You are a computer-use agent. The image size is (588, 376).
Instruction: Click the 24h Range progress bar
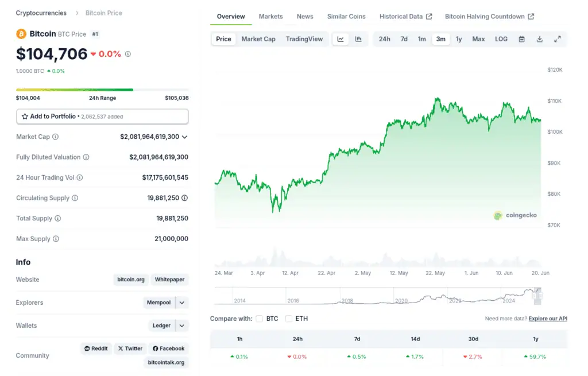pos(102,90)
